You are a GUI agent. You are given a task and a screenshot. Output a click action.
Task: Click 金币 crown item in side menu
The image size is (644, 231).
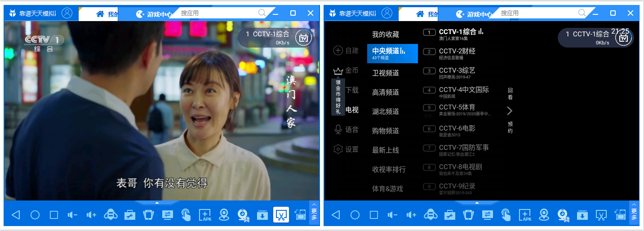click(x=346, y=70)
